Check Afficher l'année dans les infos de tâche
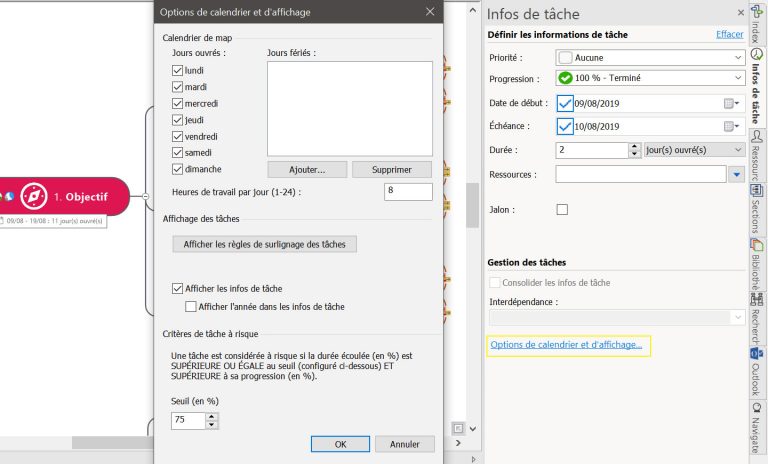This screenshot has height=464, width=768. [191, 307]
